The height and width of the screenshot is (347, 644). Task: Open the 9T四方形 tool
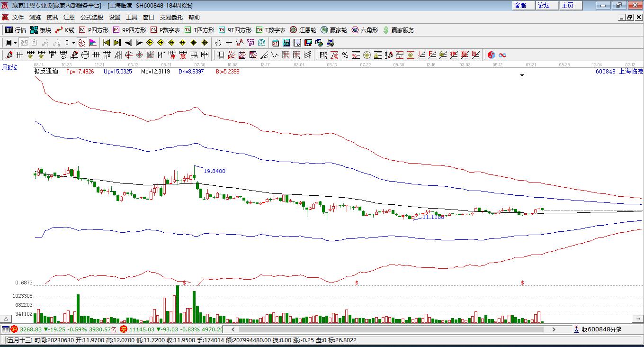[235, 30]
